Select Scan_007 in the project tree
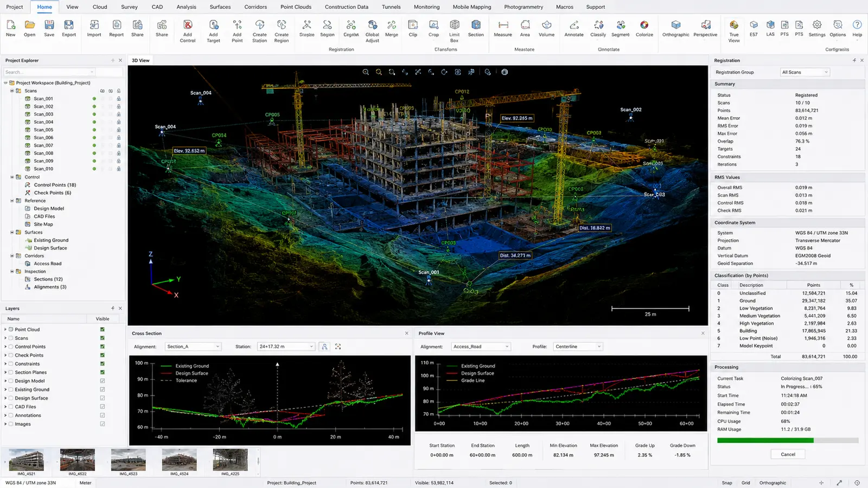 point(43,145)
